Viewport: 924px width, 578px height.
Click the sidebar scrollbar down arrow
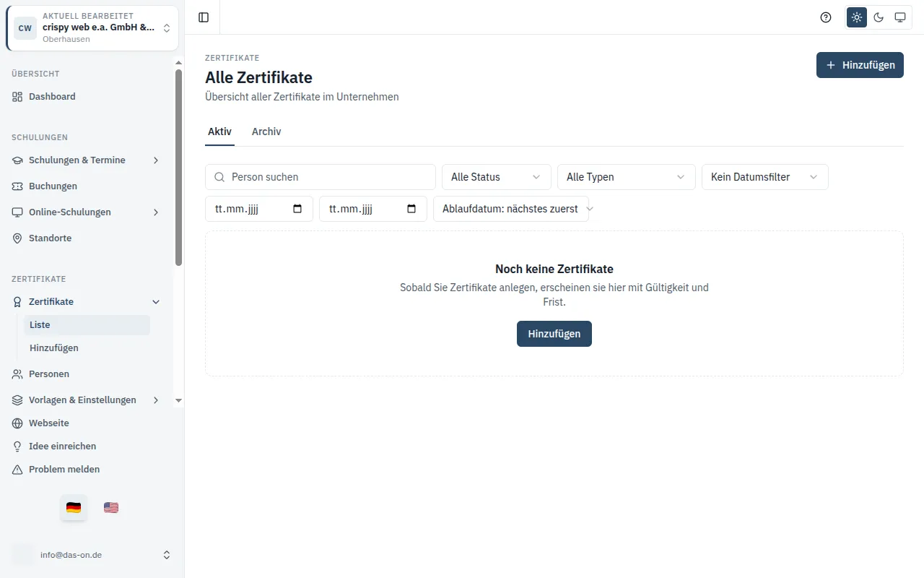pos(179,400)
